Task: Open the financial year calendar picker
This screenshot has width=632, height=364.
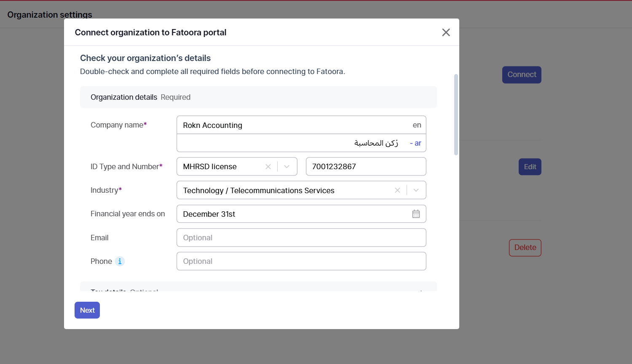Action: click(x=416, y=214)
